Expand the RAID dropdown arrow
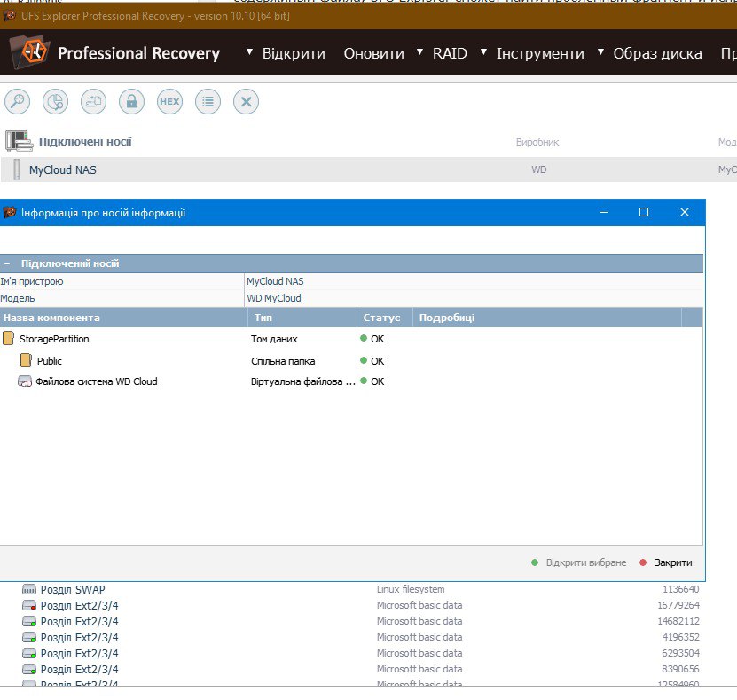The image size is (737, 700). (419, 51)
